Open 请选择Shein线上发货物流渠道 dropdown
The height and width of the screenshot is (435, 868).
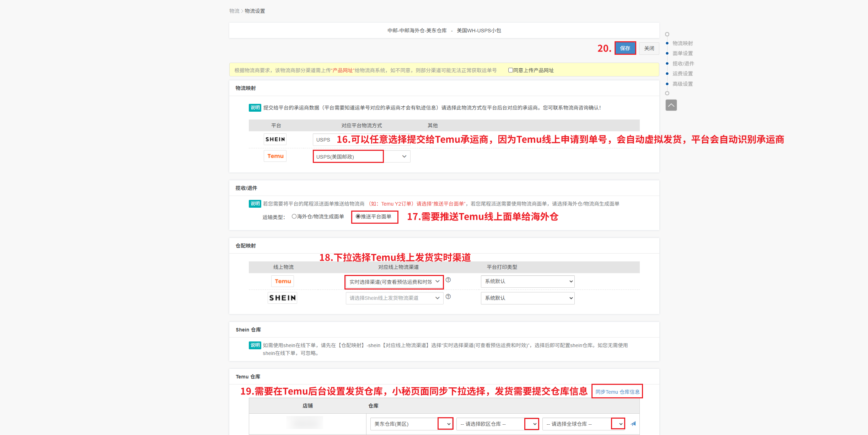click(394, 298)
